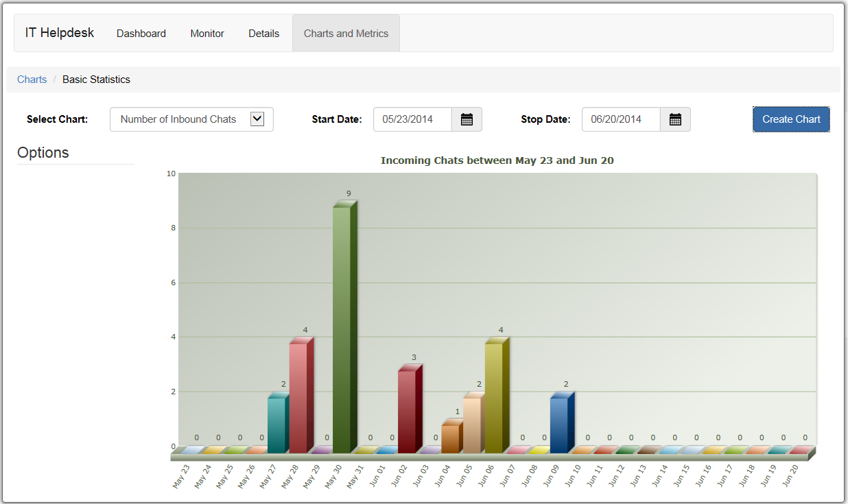
Task: Open the Monitor menu item
Action: pyautogui.click(x=207, y=33)
